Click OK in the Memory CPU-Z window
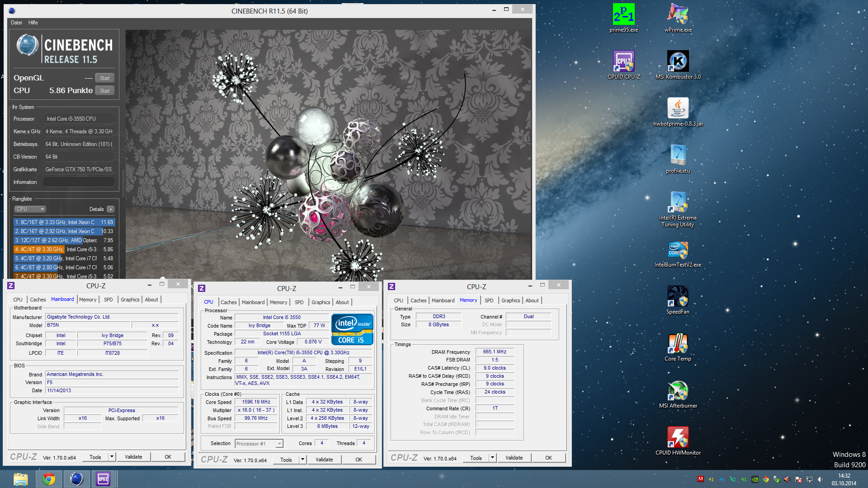Viewport: 868px width, 488px height. click(548, 458)
